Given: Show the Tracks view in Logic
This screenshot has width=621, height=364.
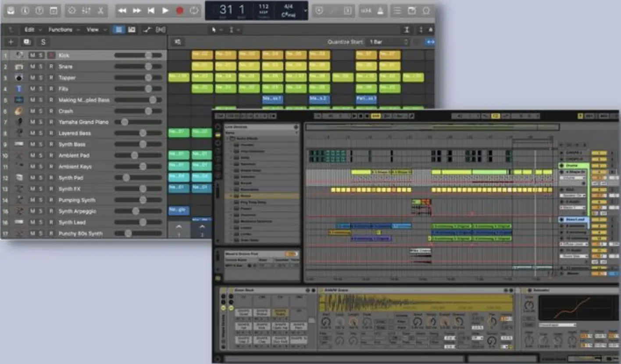Looking at the screenshot, I should point(132,30).
